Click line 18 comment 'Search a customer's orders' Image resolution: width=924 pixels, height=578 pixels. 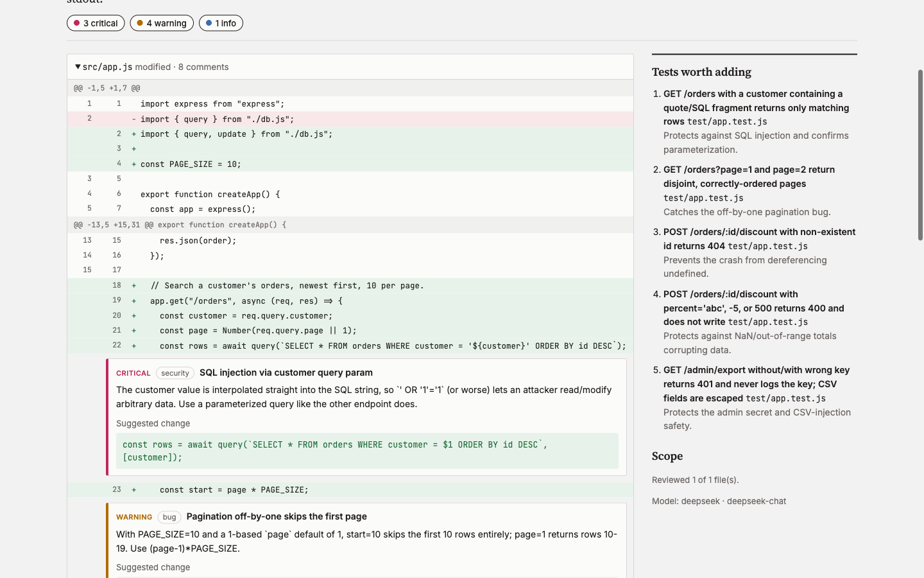coord(350,286)
